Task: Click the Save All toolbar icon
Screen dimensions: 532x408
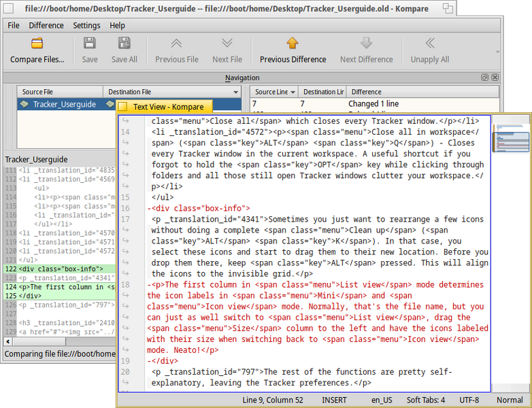Action: pyautogui.click(x=124, y=44)
